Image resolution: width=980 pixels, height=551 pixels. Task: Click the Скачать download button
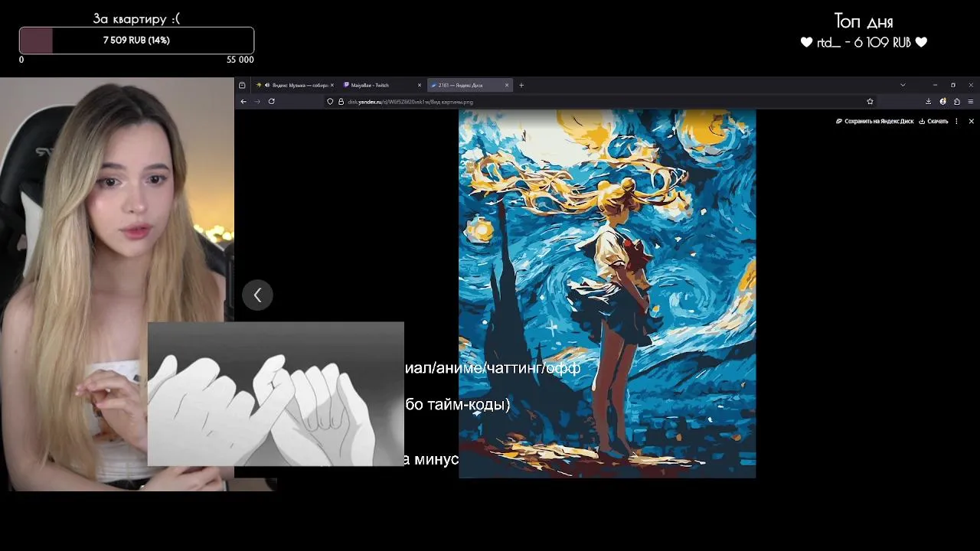coord(933,121)
